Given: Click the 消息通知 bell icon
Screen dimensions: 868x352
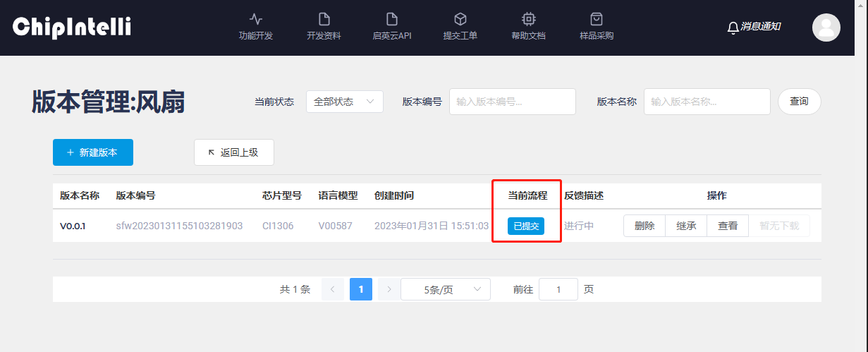Looking at the screenshot, I should click(x=733, y=28).
